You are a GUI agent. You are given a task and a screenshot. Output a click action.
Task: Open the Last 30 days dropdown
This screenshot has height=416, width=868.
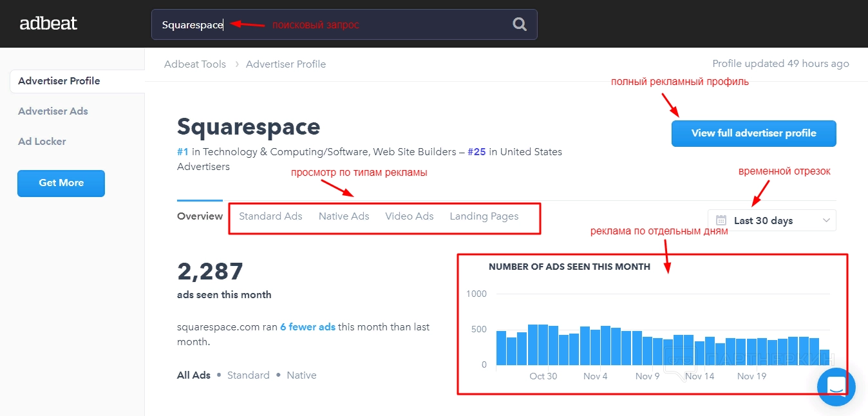point(771,220)
